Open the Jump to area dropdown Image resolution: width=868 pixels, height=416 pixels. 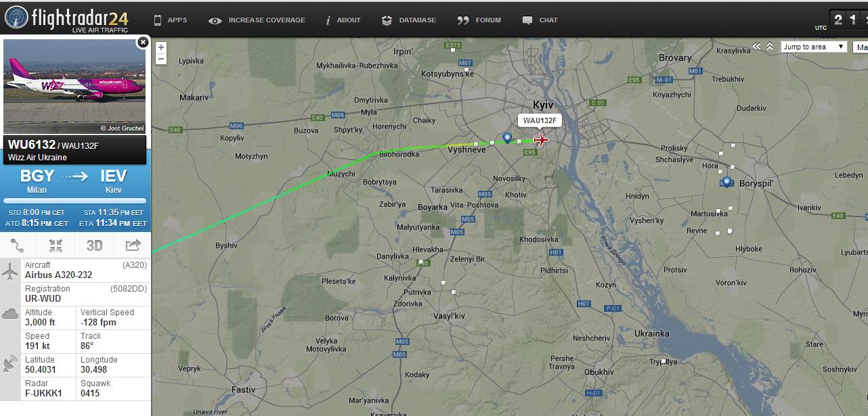pos(814,47)
